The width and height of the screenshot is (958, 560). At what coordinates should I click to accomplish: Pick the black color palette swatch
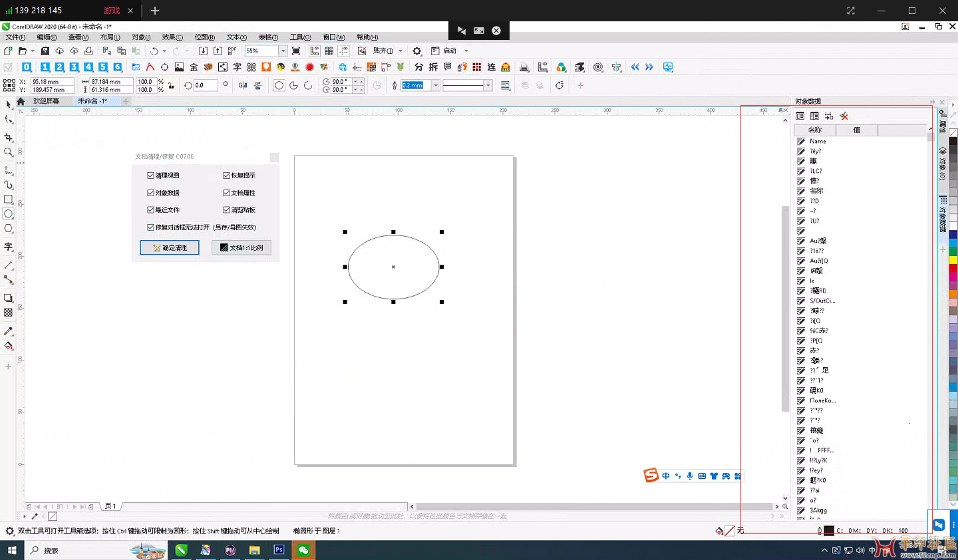[953, 141]
